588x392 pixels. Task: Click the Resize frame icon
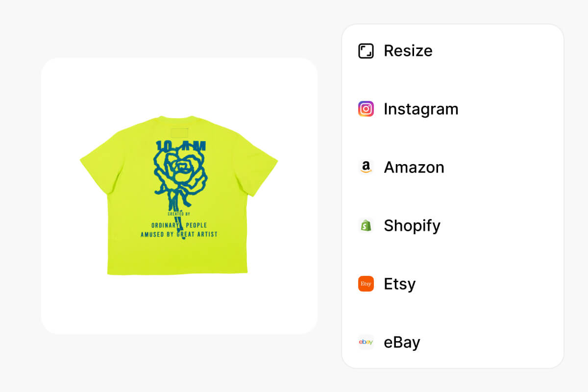[366, 51]
